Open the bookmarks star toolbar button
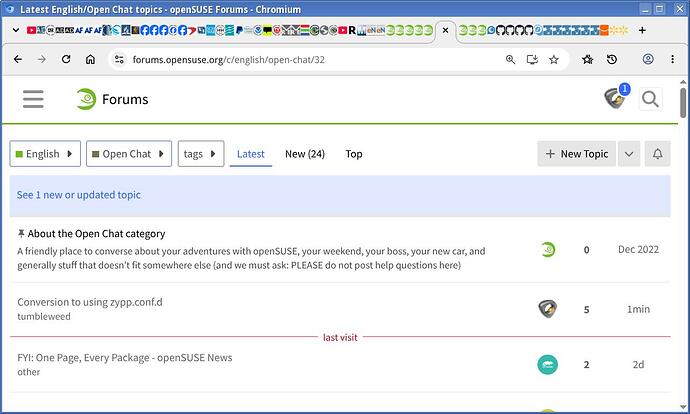The width and height of the screenshot is (690, 414). (587, 59)
